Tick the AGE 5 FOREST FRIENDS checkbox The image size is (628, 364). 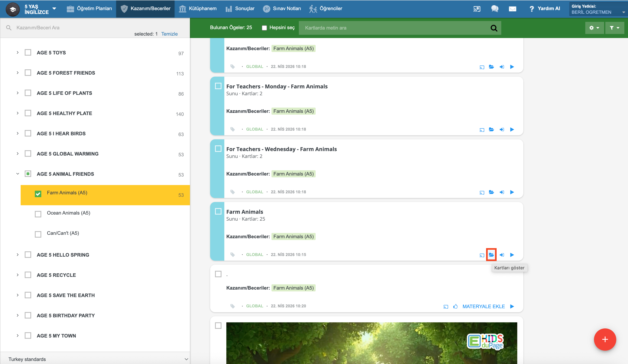point(28,73)
